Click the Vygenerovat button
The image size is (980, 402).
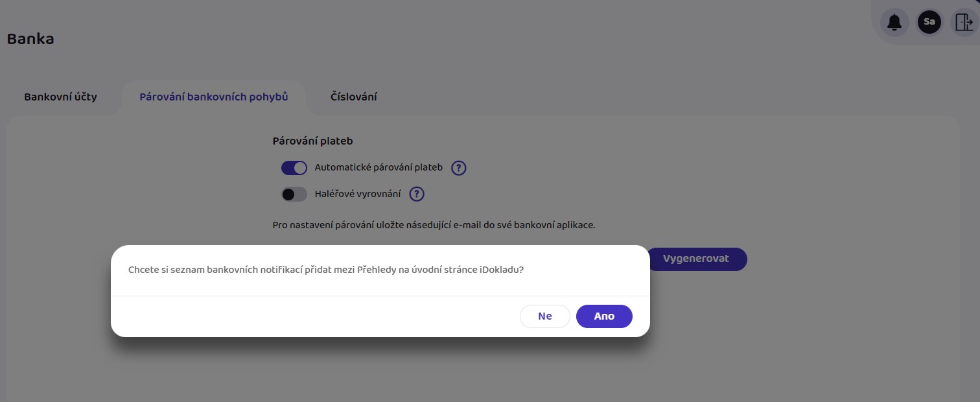(x=695, y=259)
